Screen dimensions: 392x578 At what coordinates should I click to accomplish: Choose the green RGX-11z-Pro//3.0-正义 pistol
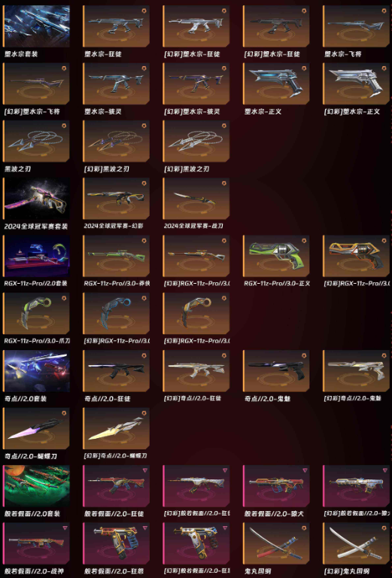(276, 256)
